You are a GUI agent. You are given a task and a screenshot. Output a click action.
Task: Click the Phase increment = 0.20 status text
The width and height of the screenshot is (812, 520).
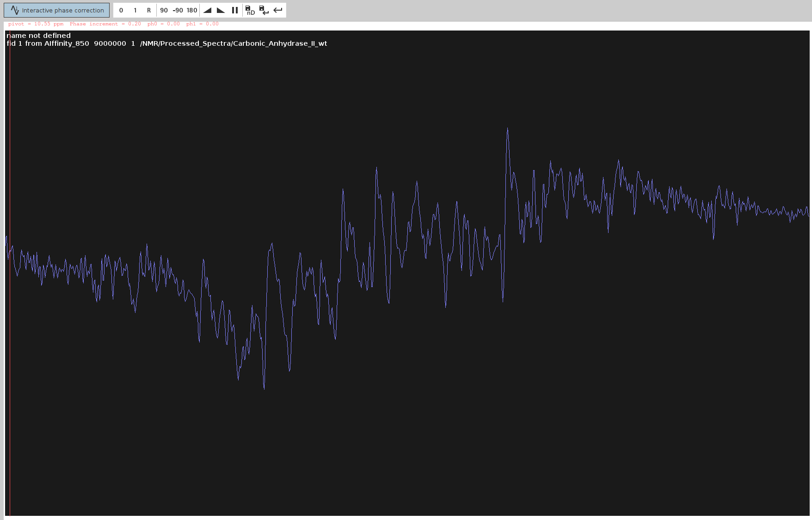(x=105, y=24)
